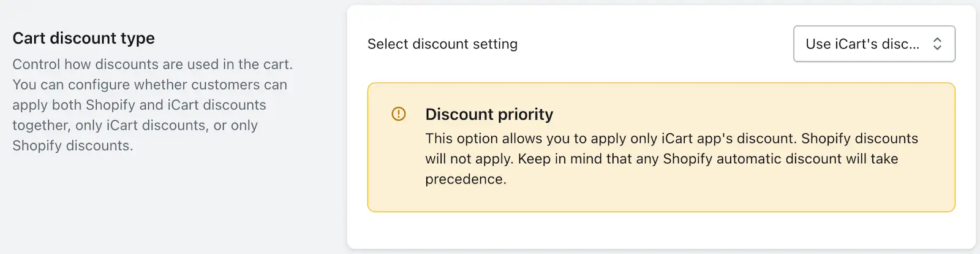This screenshot has height=254, width=980.
Task: Click the "Select discount setting" label
Action: (442, 44)
